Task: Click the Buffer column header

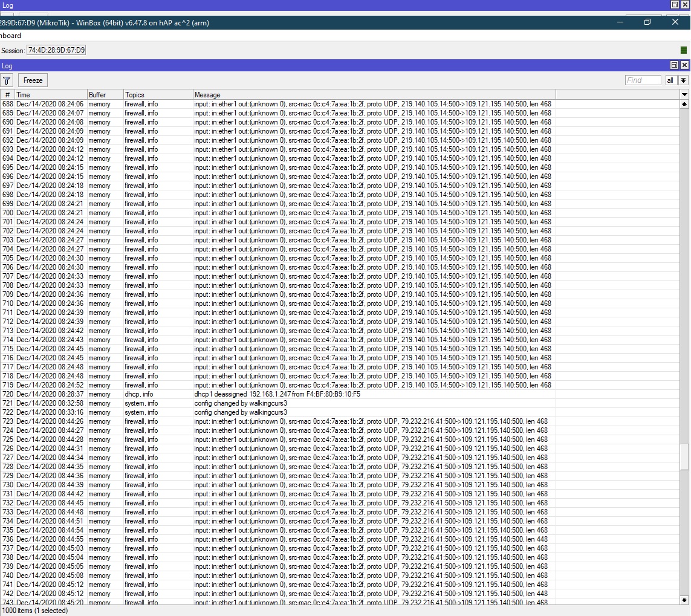Action: coord(105,95)
